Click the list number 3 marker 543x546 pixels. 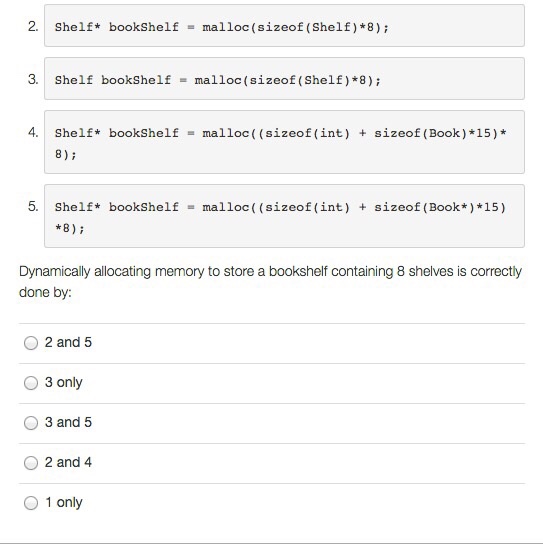click(33, 79)
